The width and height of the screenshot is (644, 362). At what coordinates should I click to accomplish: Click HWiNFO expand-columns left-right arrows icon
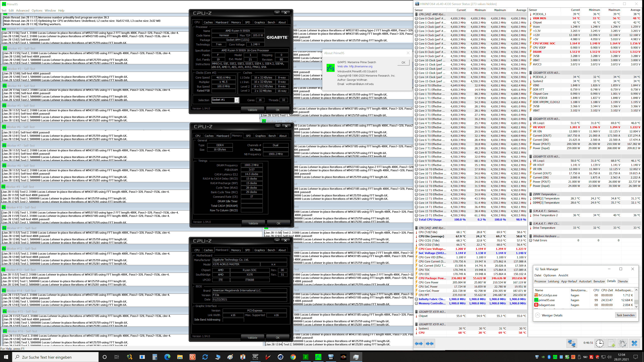tap(419, 344)
